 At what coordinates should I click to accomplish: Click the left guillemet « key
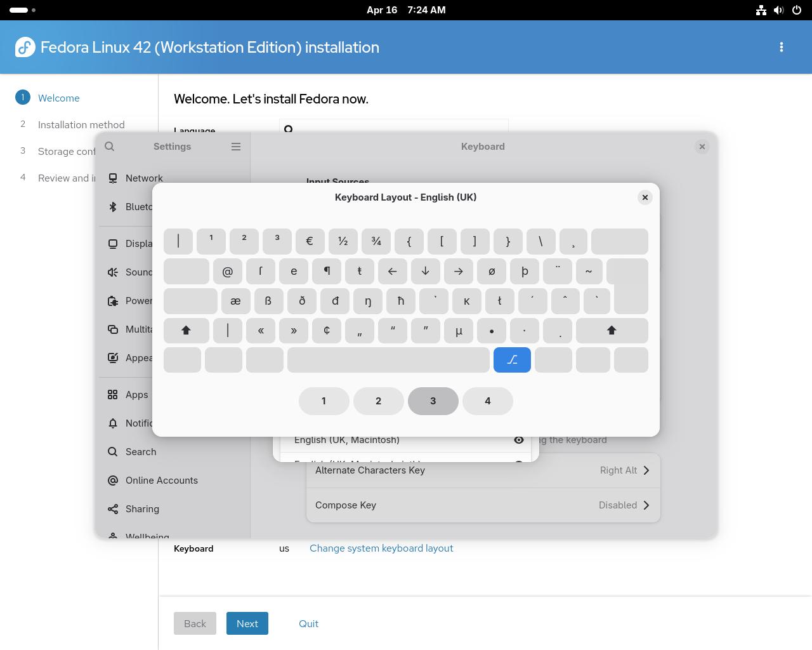pyautogui.click(x=261, y=330)
